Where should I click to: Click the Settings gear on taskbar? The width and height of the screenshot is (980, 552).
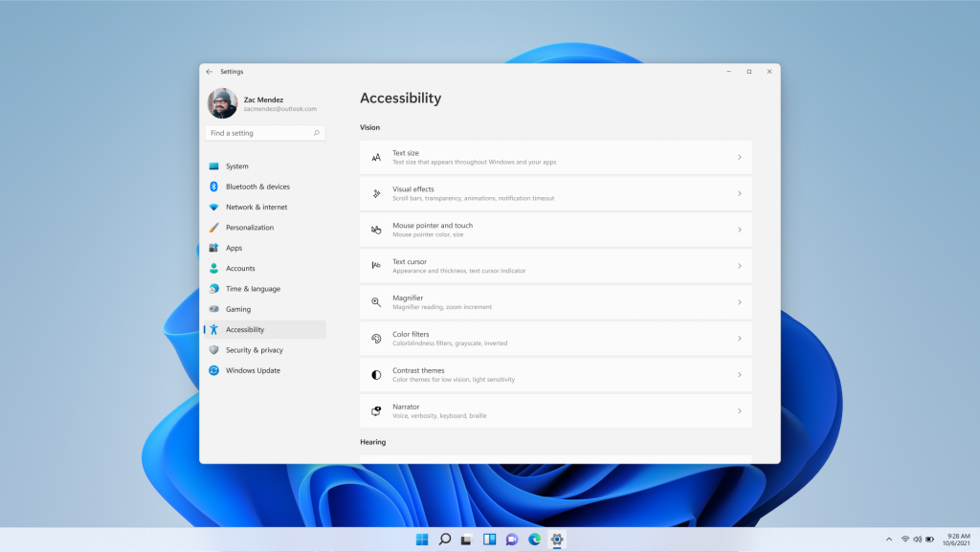tap(557, 540)
